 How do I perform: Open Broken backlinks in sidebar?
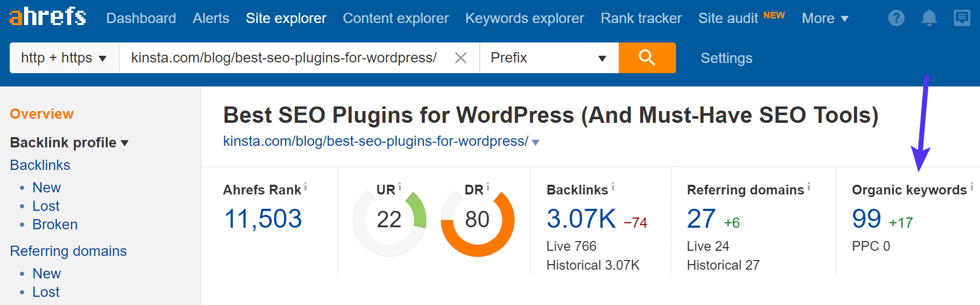pos(55,225)
